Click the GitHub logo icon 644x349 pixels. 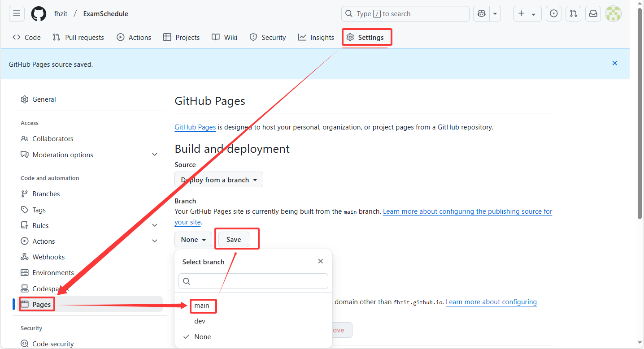coord(39,14)
